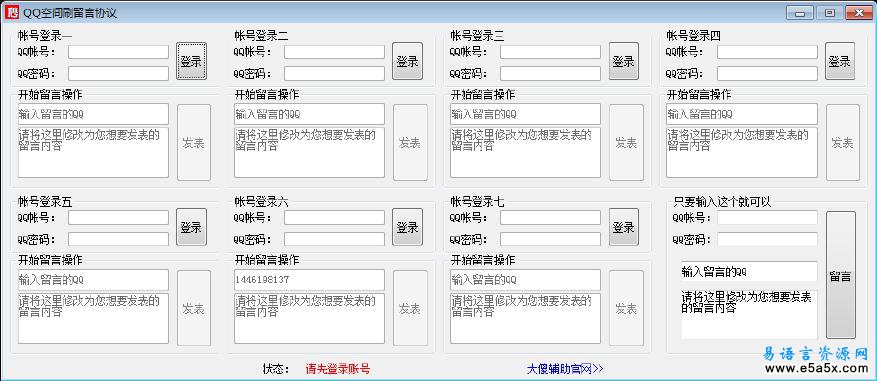Click 输入留言的QQ field under 帐号登录四
This screenshot has height=381, width=877.
pyautogui.click(x=742, y=114)
